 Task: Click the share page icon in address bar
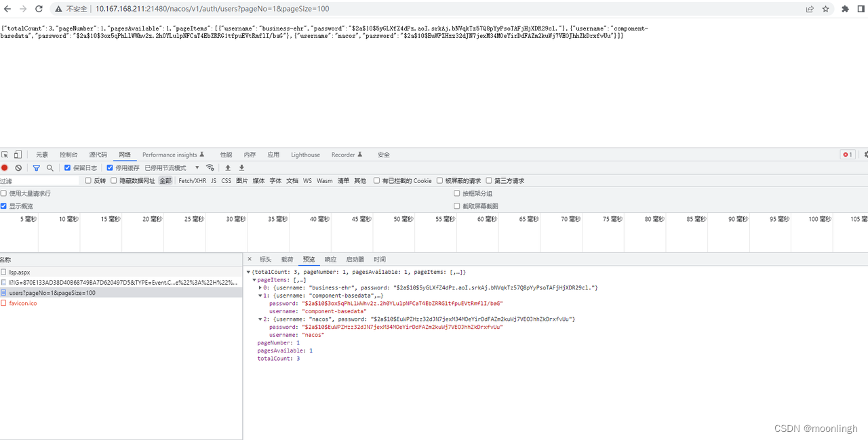(x=810, y=9)
